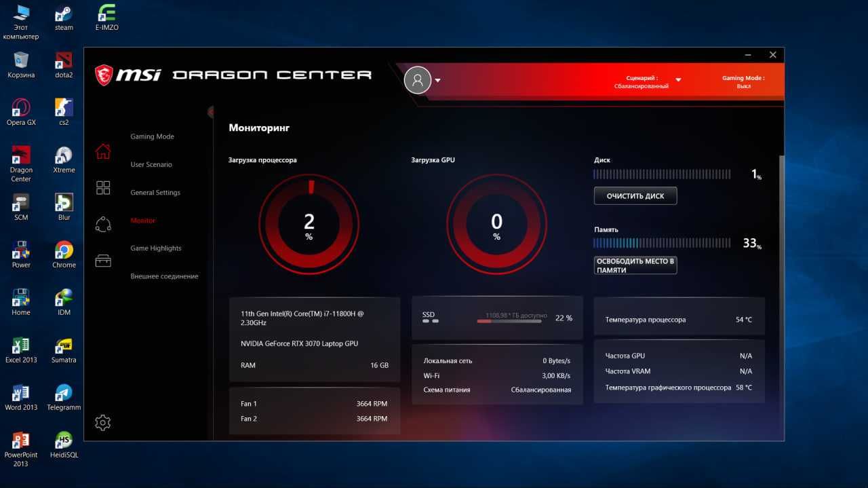The width and height of the screenshot is (868, 488).
Task: Collapse the sidebar with the small red arrow
Action: pyautogui.click(x=211, y=112)
